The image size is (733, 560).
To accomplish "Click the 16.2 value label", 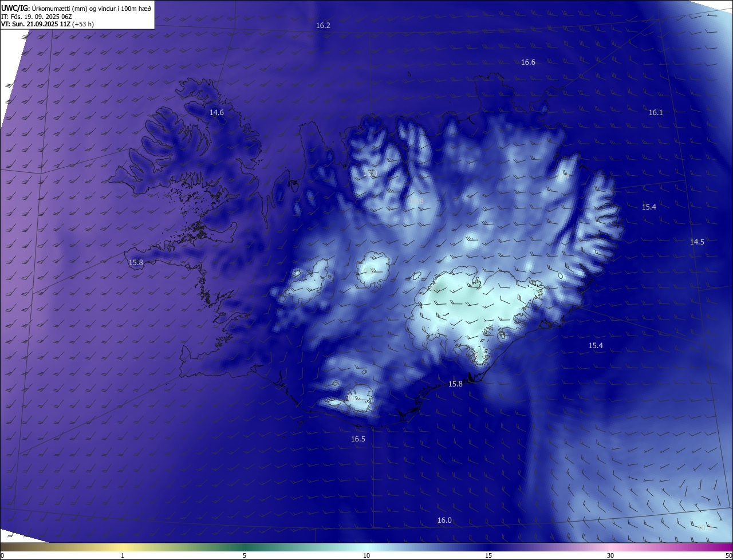I will 323,26.
